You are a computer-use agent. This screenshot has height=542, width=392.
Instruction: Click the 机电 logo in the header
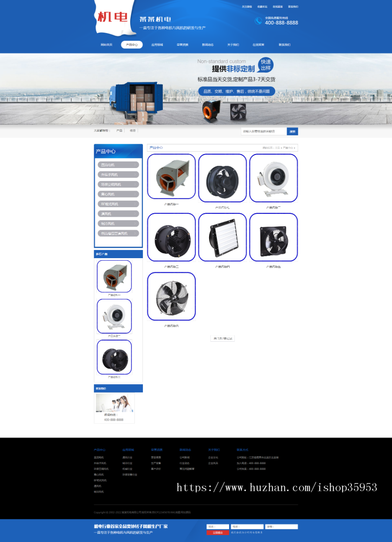click(112, 17)
